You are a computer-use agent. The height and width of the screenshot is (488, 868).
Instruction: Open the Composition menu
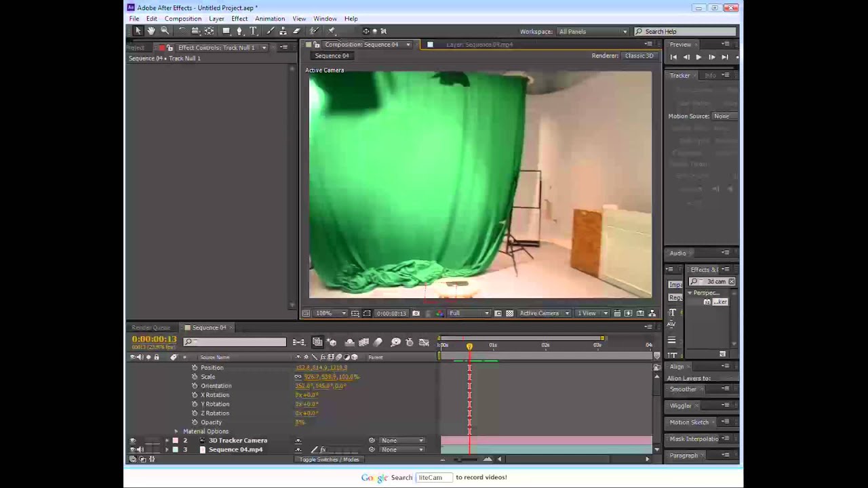pos(182,18)
